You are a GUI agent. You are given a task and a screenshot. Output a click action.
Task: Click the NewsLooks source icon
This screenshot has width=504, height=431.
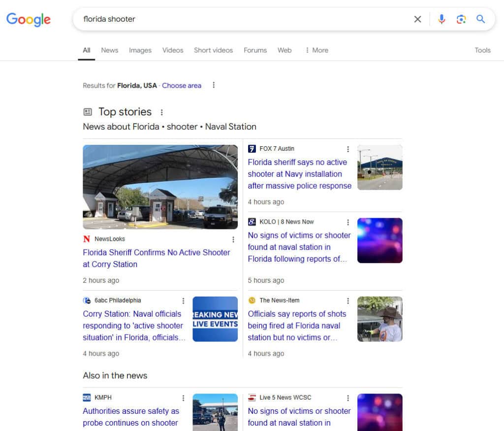[87, 239]
